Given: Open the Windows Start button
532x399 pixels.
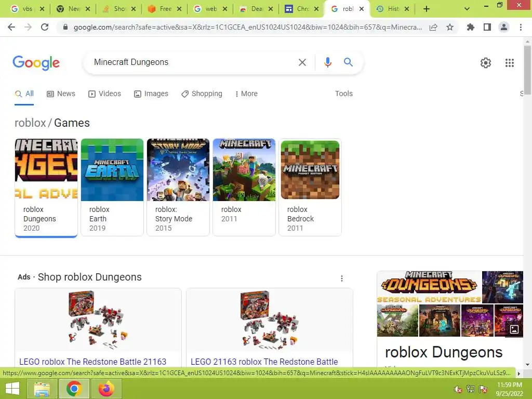Looking at the screenshot, I should pos(12,389).
